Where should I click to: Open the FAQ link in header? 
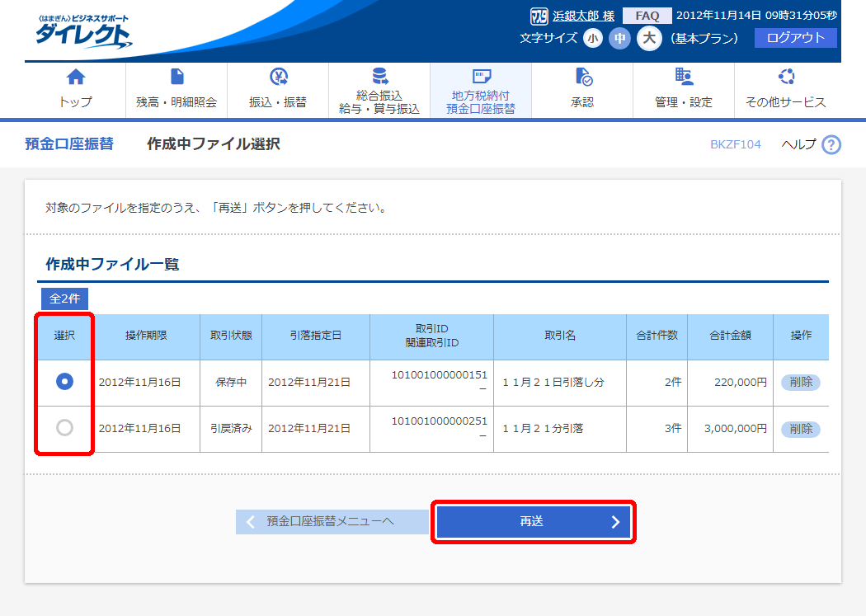[x=647, y=16]
